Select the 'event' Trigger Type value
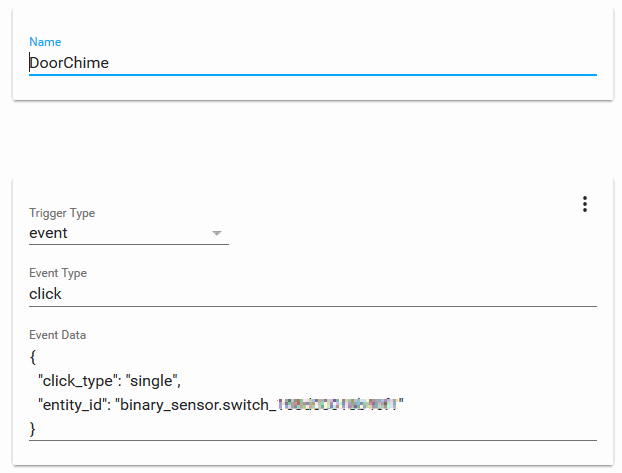This screenshot has height=473, width=622. (x=48, y=233)
